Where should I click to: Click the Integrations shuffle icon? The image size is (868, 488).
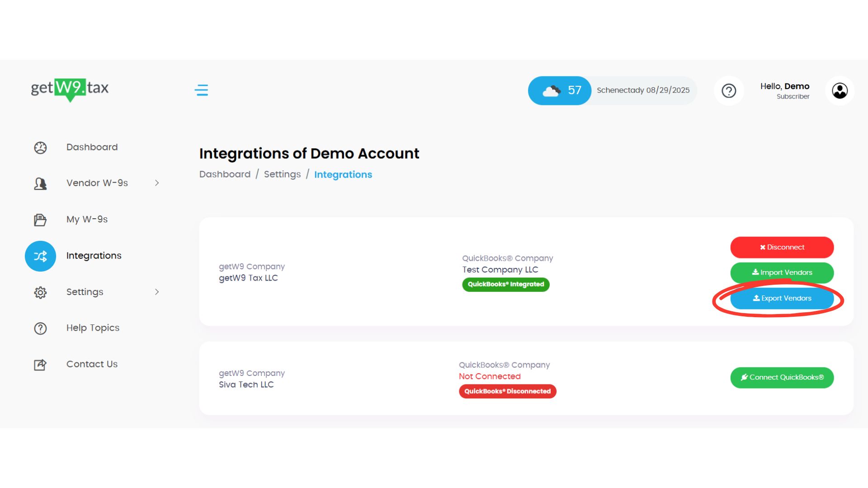click(40, 256)
